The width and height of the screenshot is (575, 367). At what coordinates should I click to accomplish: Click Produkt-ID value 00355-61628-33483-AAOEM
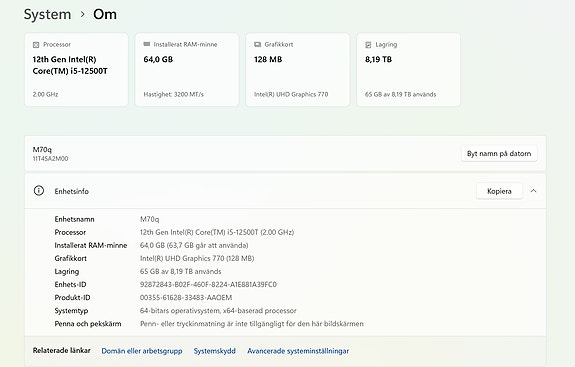tap(186, 297)
